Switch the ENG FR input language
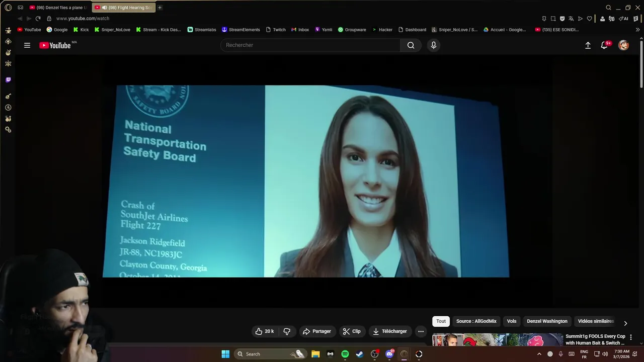Viewport: 644px width, 362px height. pyautogui.click(x=584, y=354)
